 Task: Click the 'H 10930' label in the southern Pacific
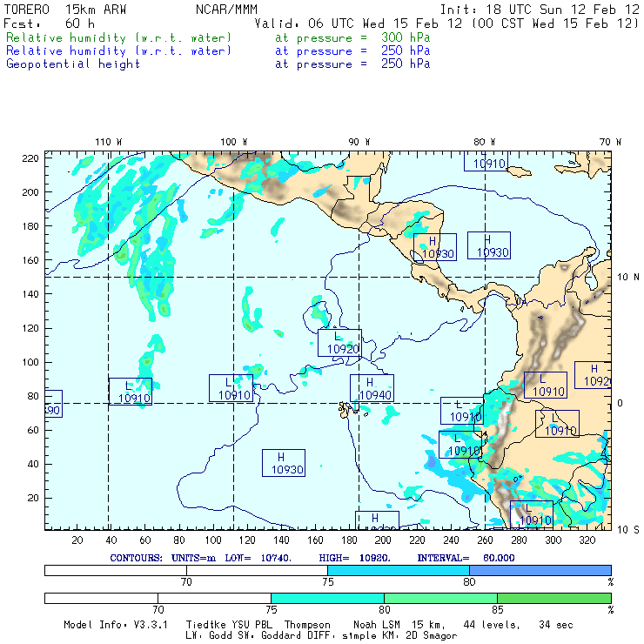click(284, 463)
